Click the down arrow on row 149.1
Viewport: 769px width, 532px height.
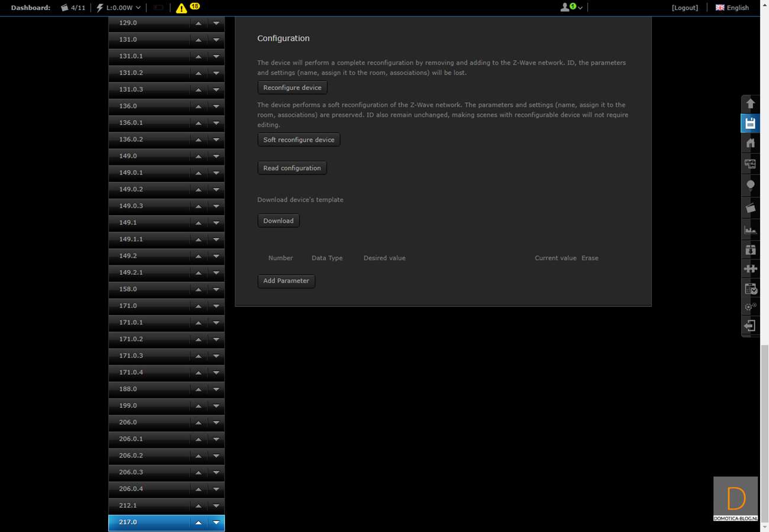point(216,223)
